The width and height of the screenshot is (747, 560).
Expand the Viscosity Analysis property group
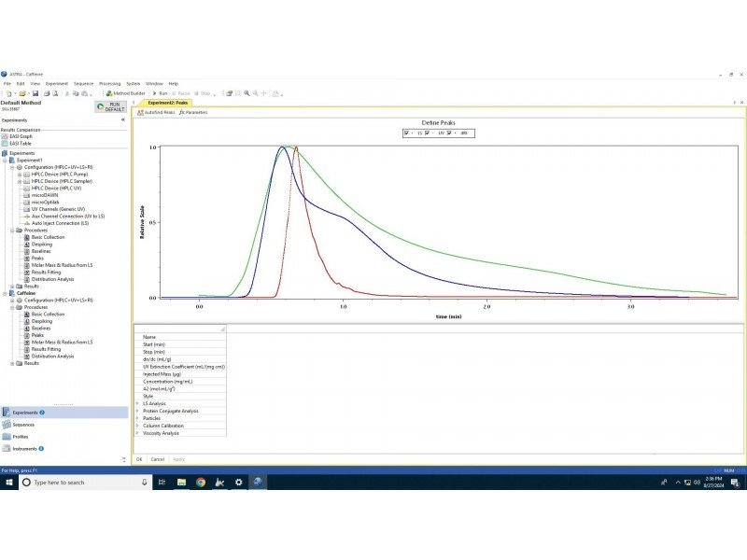pos(137,433)
